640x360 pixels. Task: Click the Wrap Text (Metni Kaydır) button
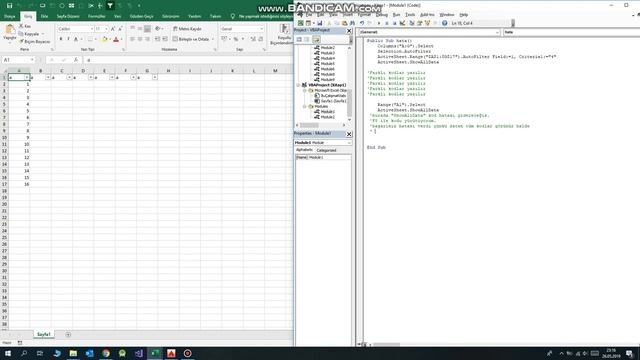[x=187, y=29]
